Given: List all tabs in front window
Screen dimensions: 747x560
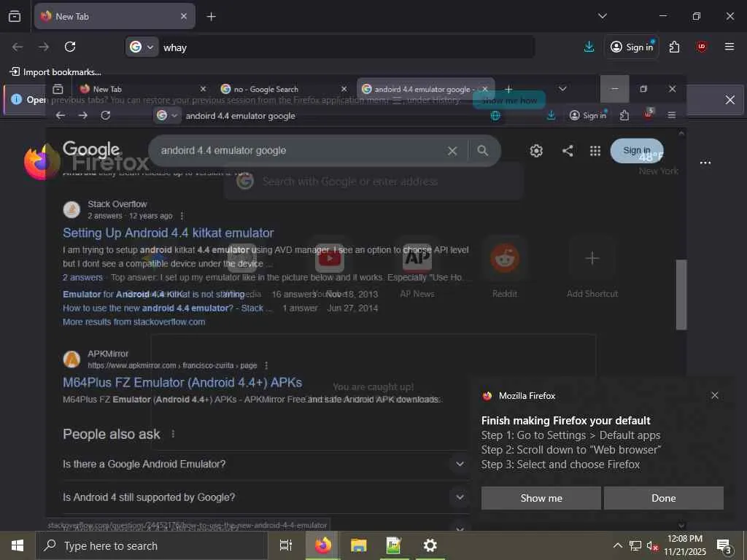Looking at the screenshot, I should coord(562,89).
